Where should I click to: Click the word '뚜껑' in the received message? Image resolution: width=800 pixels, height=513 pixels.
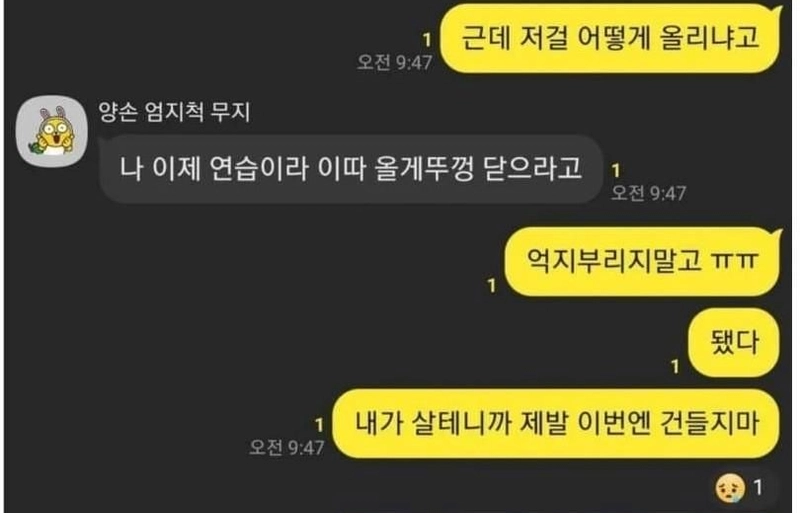[450, 168]
